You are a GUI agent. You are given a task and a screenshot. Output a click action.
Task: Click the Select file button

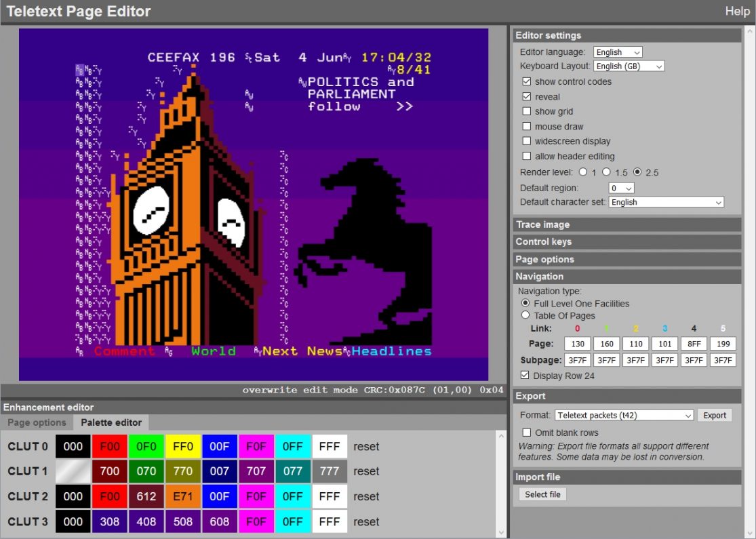click(543, 494)
